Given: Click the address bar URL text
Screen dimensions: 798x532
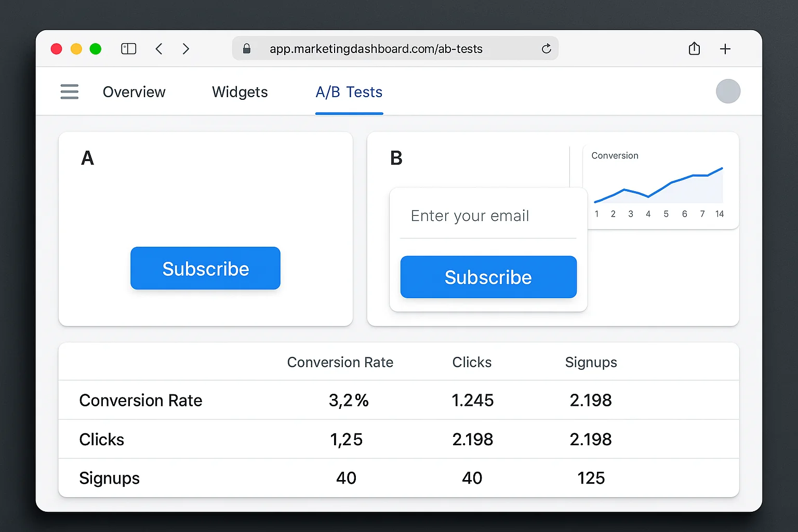Looking at the screenshot, I should click(x=376, y=48).
